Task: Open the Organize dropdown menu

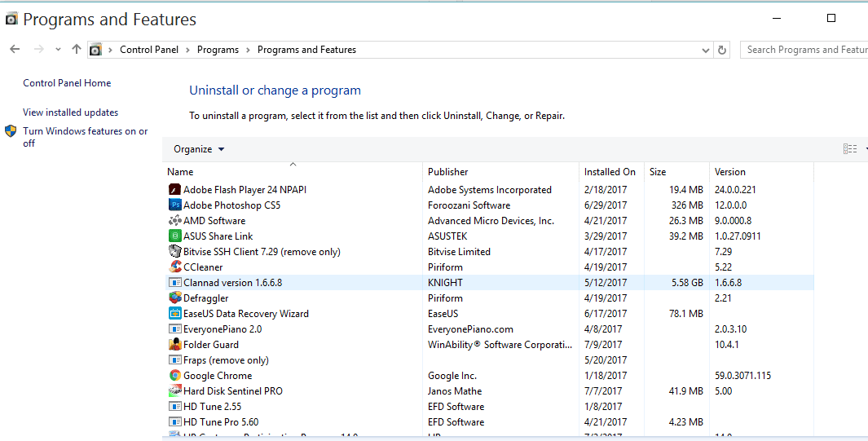Action: tap(199, 149)
